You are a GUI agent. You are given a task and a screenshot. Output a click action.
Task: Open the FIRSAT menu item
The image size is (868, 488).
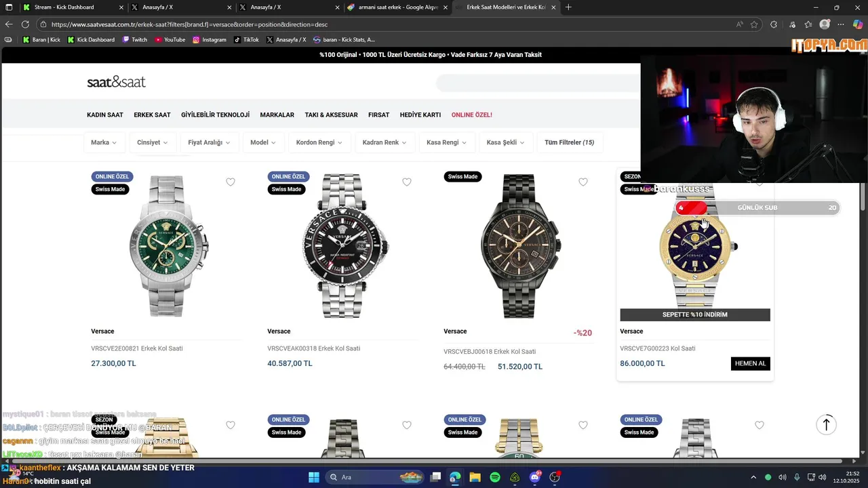[x=378, y=115]
